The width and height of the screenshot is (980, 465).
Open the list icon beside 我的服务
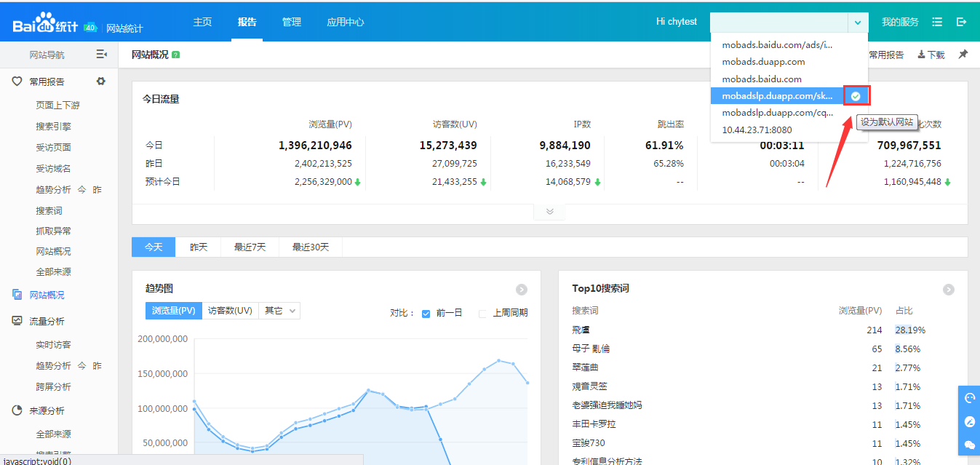(937, 22)
